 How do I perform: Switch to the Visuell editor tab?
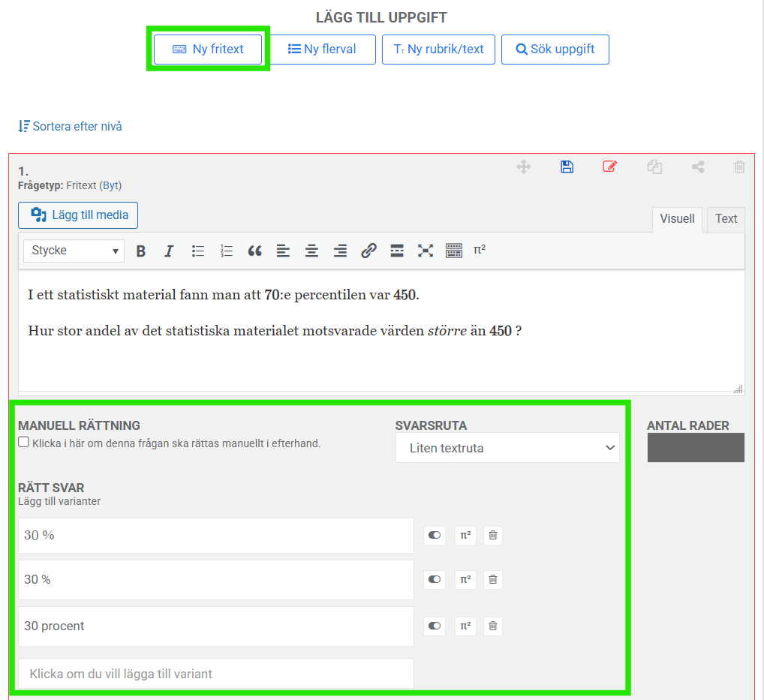[677, 219]
